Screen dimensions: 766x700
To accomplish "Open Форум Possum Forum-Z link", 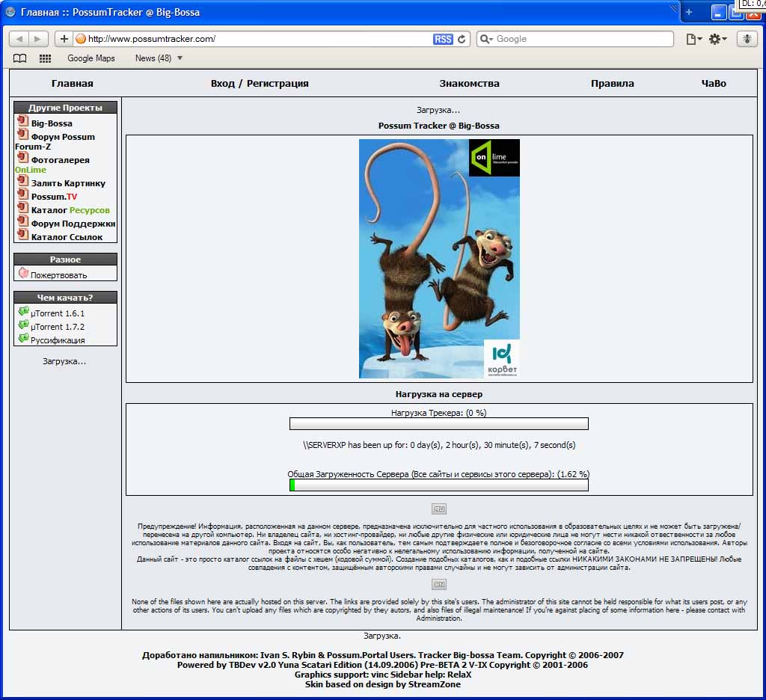I will (x=55, y=141).
